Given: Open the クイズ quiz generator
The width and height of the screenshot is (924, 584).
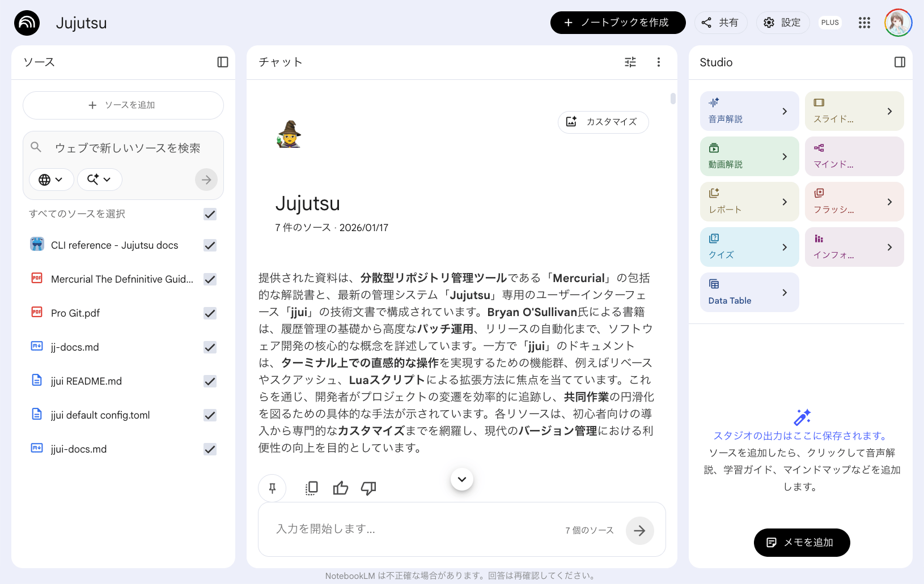Looking at the screenshot, I should (749, 246).
